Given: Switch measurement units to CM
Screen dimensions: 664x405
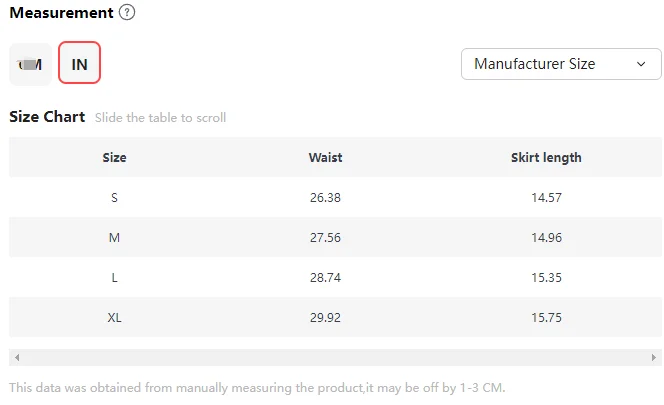Looking at the screenshot, I should pyautogui.click(x=30, y=64).
